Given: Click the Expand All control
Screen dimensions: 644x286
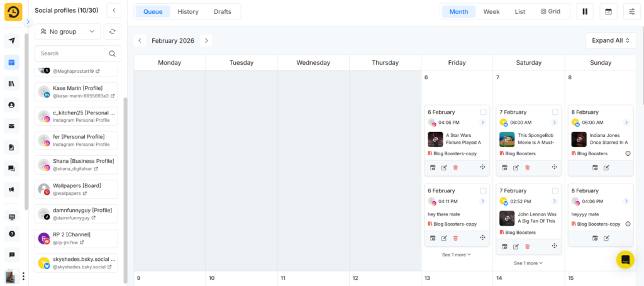Looking at the screenshot, I should (611, 40).
